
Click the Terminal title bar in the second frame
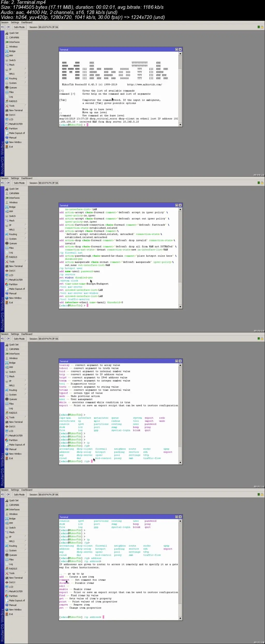(x=121, y=205)
